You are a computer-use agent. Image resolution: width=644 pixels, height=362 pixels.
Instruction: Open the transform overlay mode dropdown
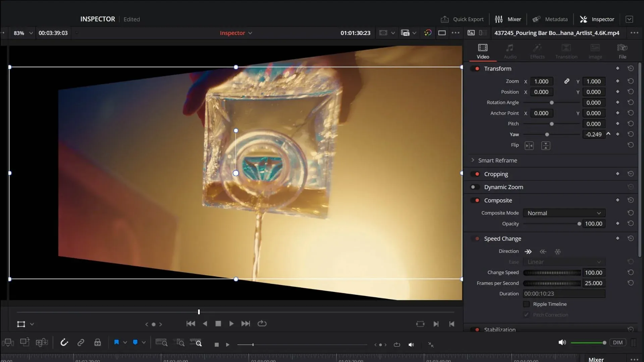click(32, 324)
